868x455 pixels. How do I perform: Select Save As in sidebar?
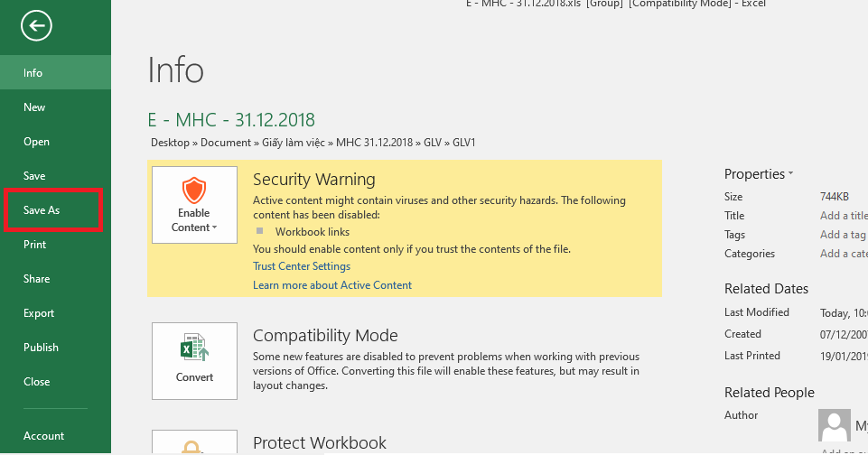(x=42, y=210)
